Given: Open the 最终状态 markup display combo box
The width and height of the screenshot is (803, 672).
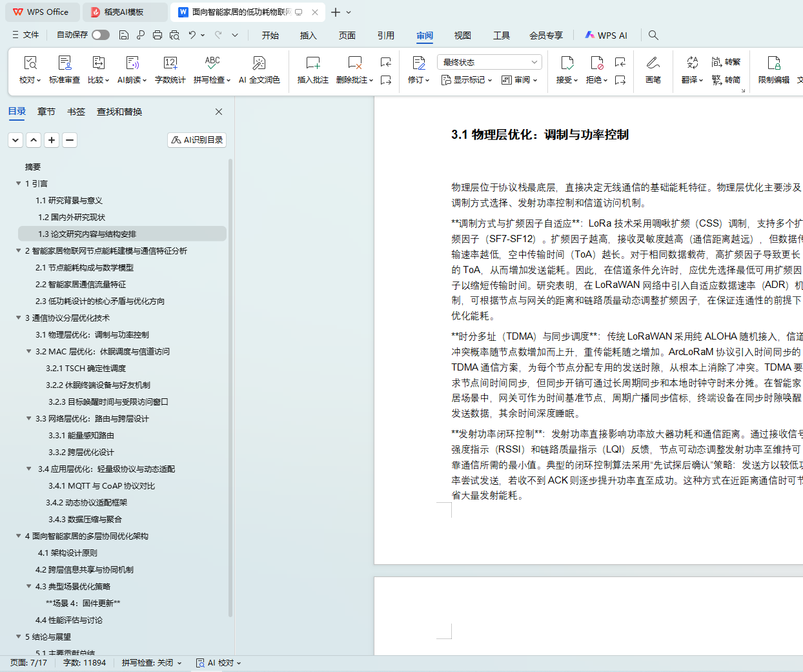Looking at the screenshot, I should tap(489, 62).
